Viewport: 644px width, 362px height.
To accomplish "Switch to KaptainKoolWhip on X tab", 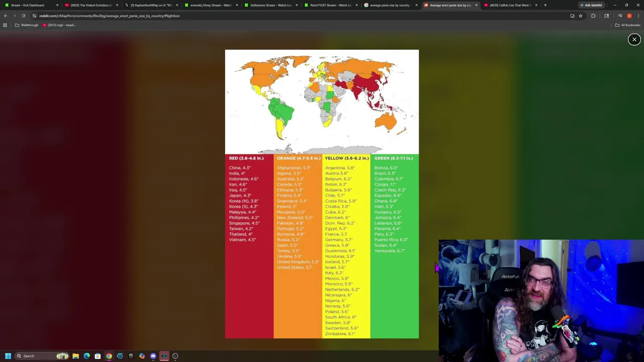I will point(150,5).
